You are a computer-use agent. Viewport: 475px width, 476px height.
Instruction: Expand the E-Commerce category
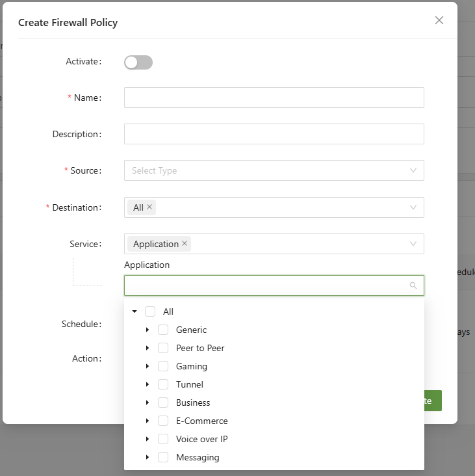pyautogui.click(x=148, y=421)
